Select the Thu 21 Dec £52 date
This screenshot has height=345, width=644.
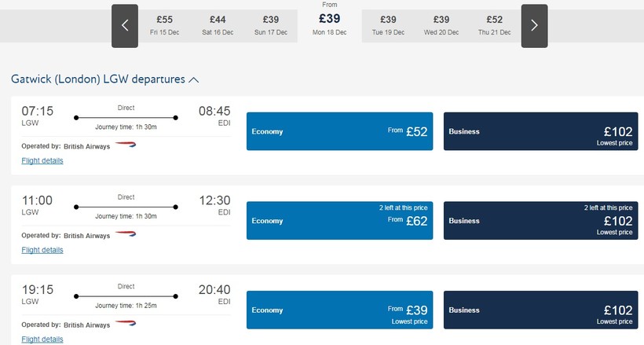[x=494, y=25]
